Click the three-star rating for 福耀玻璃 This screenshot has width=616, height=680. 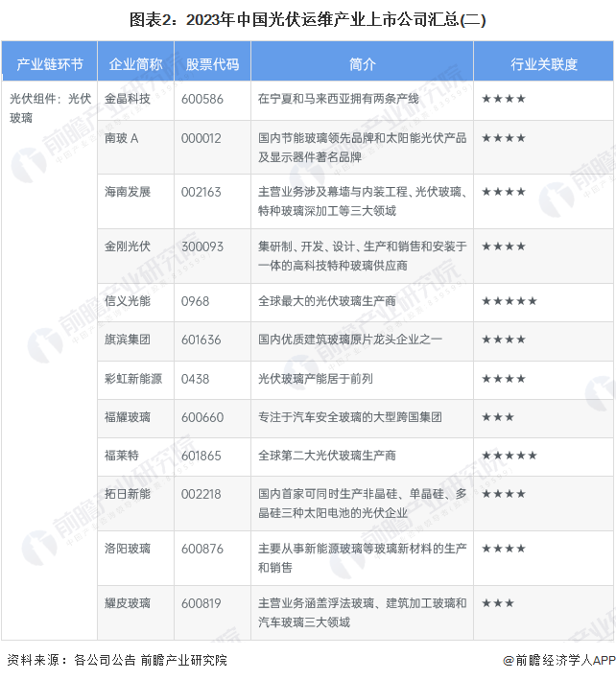click(498, 417)
